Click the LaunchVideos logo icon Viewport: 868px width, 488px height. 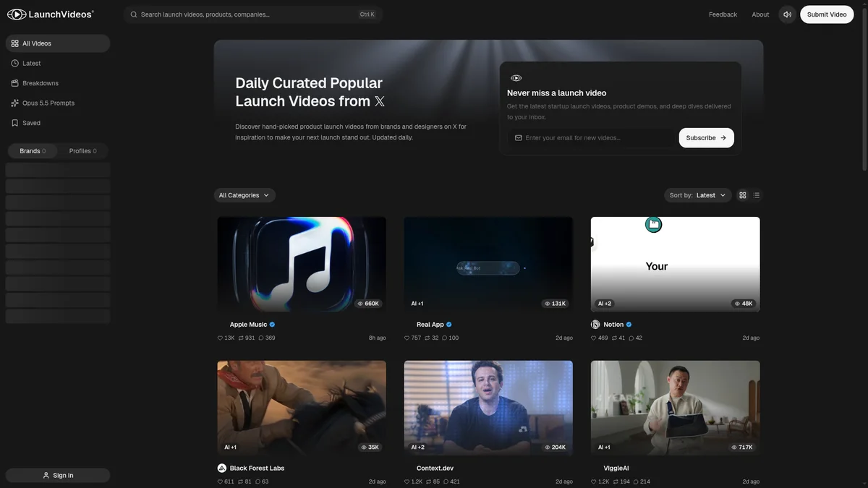[16, 14]
